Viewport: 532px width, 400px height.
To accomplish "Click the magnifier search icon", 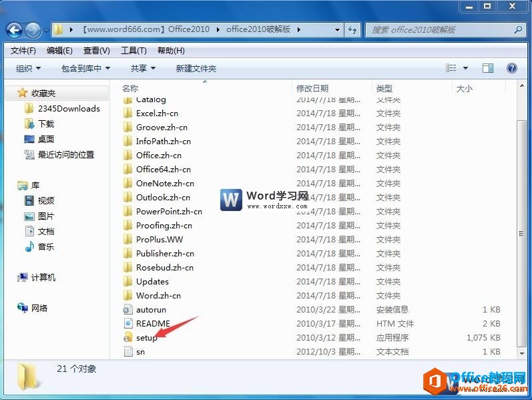I will pos(518,30).
